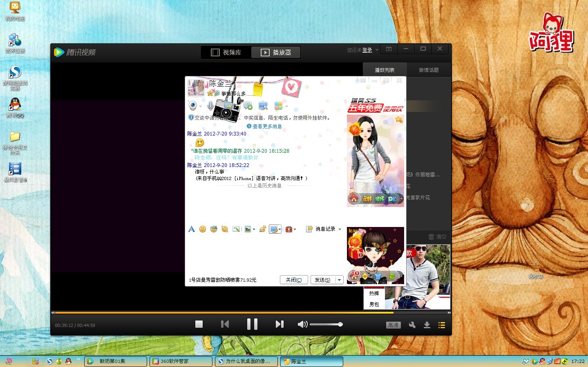
Task: Expand the 消息记录 dropdown arrow
Action: pyautogui.click(x=340, y=229)
